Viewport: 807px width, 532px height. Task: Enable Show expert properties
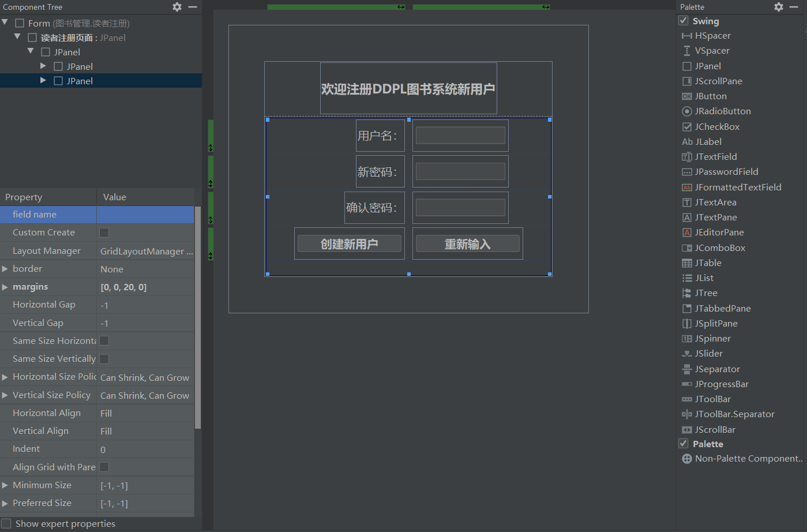tap(6, 523)
